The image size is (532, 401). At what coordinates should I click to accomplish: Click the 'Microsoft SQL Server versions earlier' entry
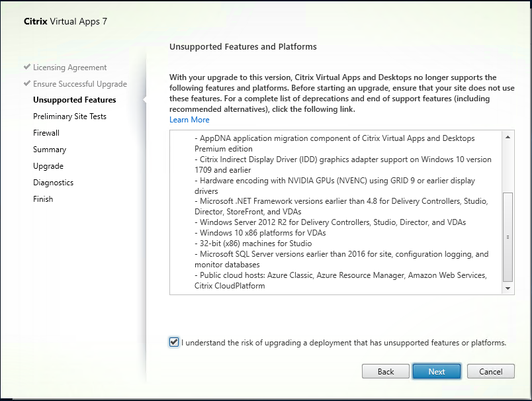[x=341, y=259]
